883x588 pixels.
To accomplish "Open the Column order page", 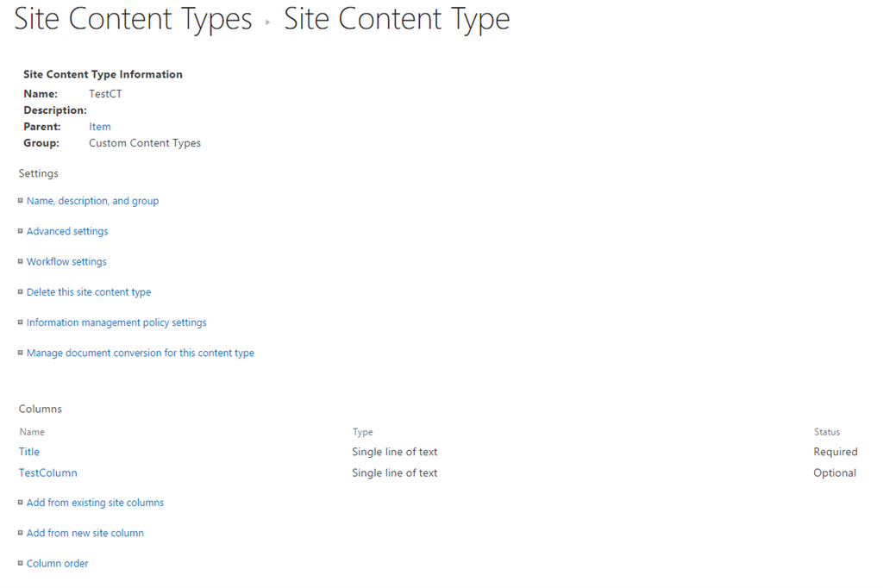I will (58, 563).
